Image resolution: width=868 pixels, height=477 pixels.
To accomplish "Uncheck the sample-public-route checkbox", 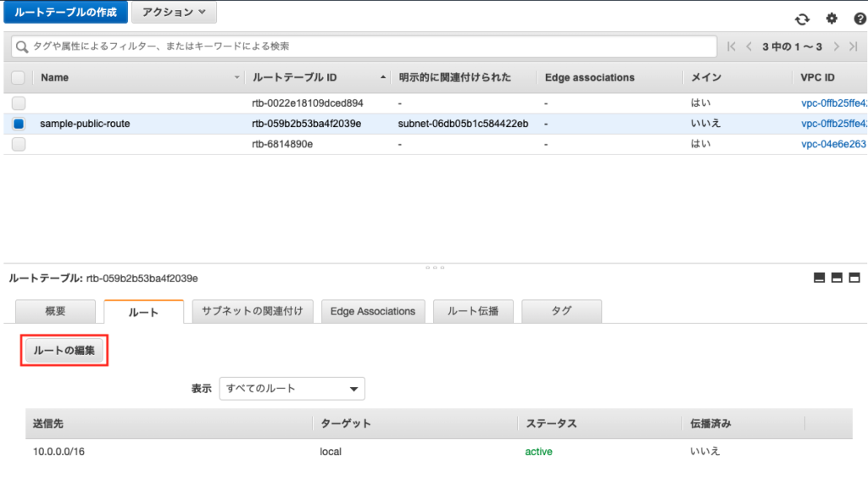I will point(19,124).
